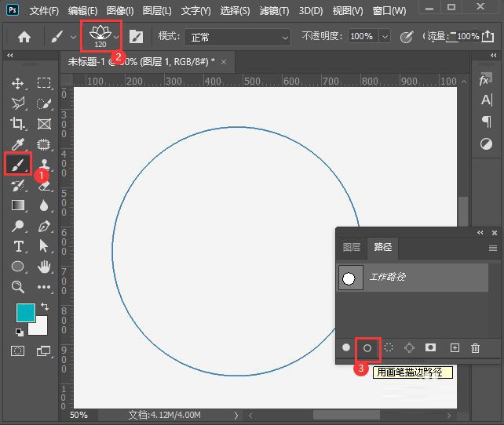Open the blend mode 正常 dropdown
This screenshot has height=425, width=504.
click(237, 37)
